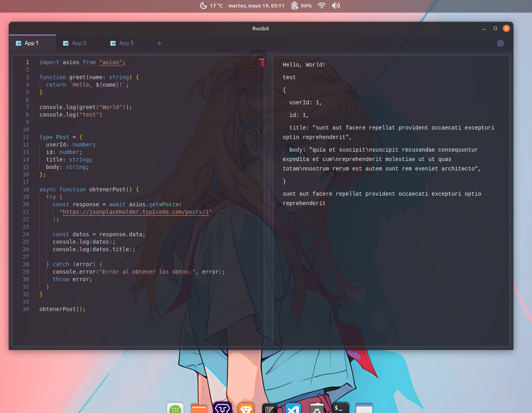Open Trash icon in dock
This screenshot has height=413, width=532.
[317, 408]
